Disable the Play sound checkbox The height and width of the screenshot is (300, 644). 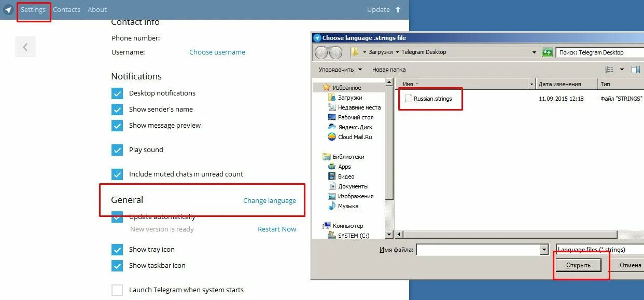(117, 150)
